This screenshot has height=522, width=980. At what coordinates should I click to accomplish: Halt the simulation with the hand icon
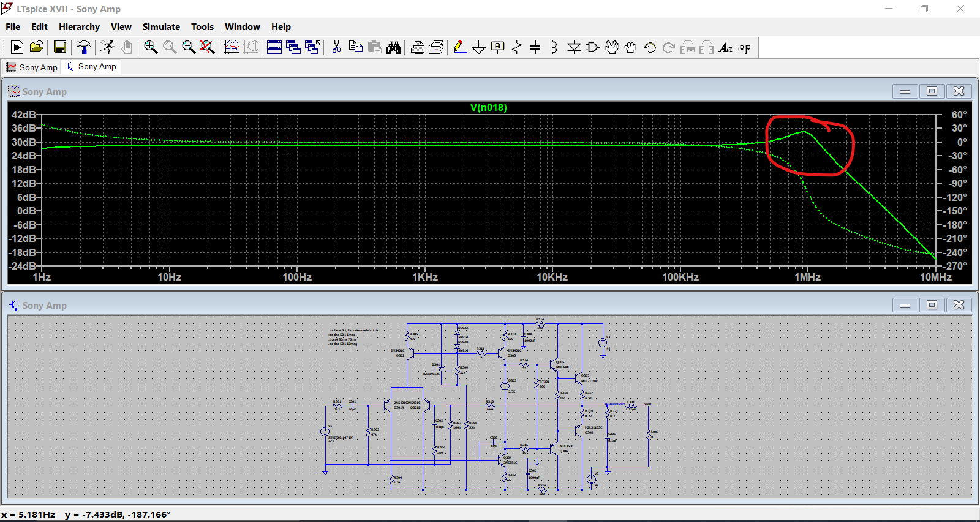[x=127, y=47]
